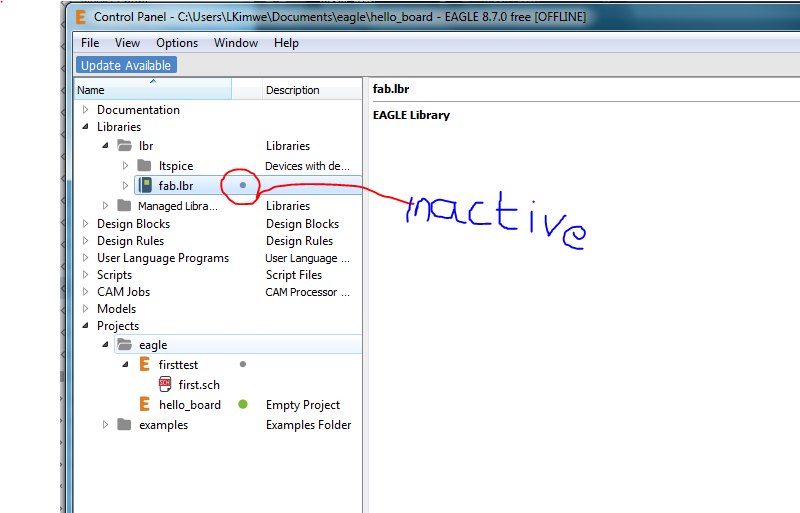
Task: Toggle the firsttest project gray dot
Action: point(243,364)
